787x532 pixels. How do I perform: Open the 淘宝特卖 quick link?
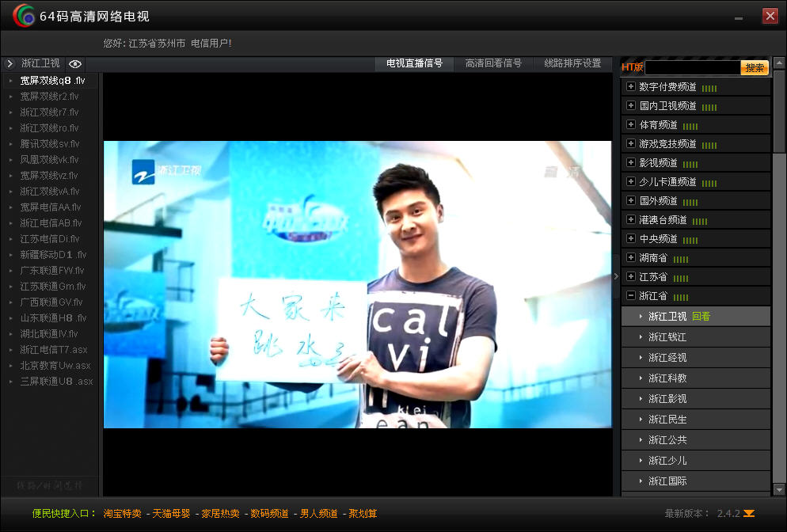point(122,514)
